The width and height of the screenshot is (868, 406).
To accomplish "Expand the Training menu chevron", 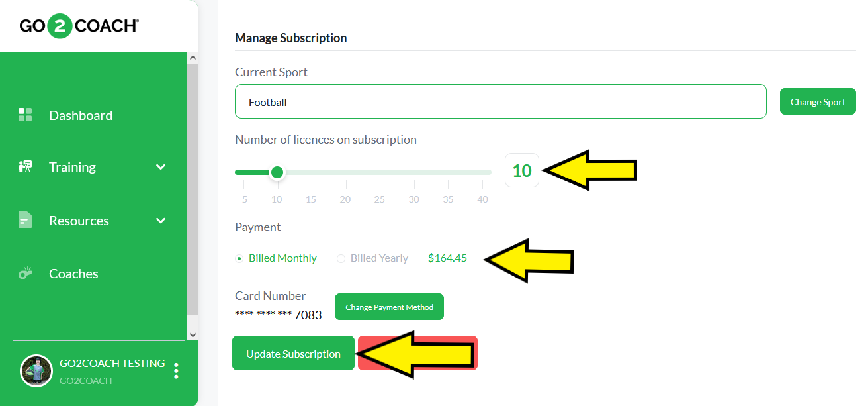I will click(x=161, y=167).
